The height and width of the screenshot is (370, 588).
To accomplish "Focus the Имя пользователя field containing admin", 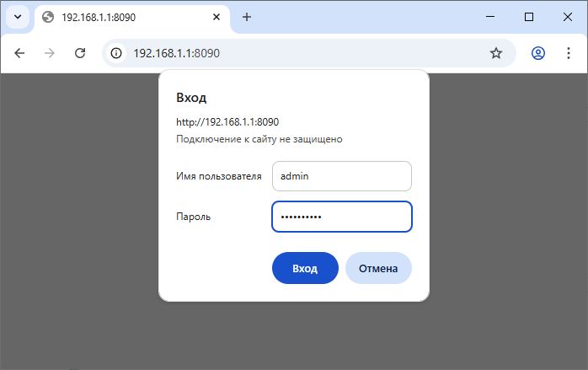I will pyautogui.click(x=341, y=176).
